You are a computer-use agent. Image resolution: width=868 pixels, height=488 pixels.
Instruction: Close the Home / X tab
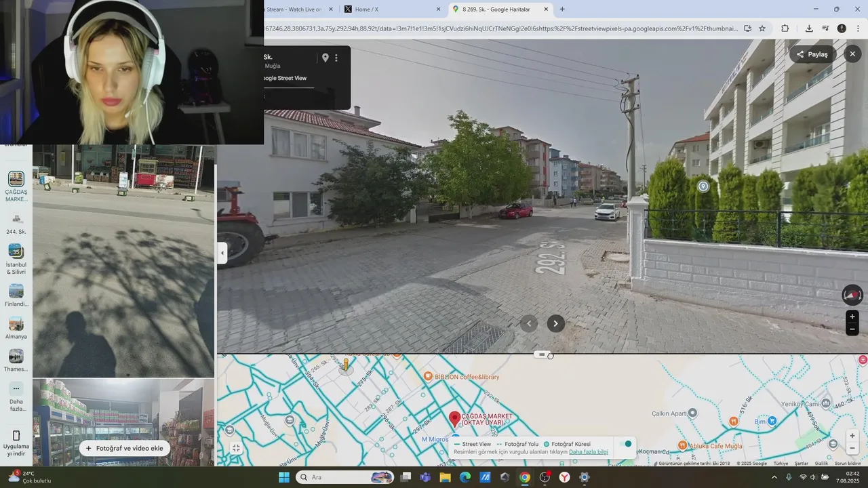click(438, 9)
